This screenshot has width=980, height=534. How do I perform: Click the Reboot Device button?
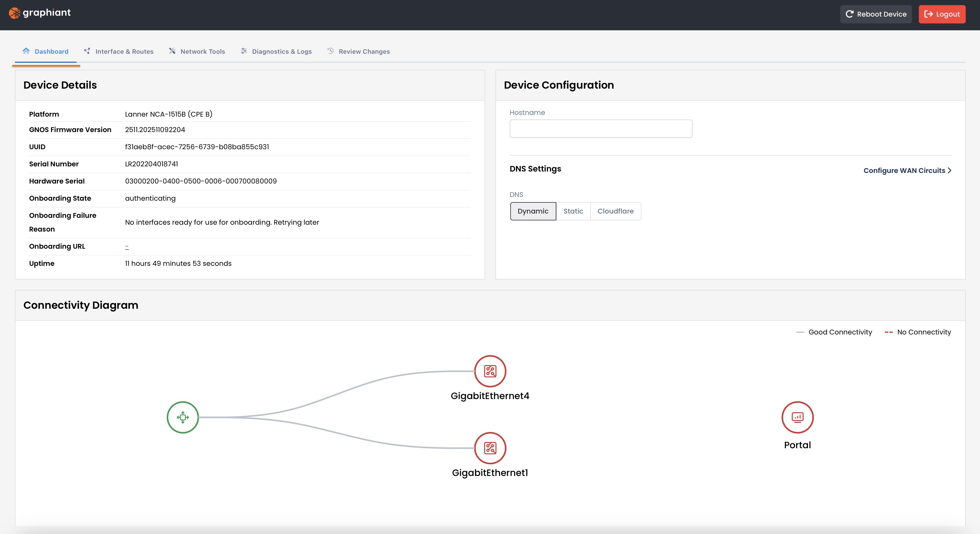coord(876,14)
